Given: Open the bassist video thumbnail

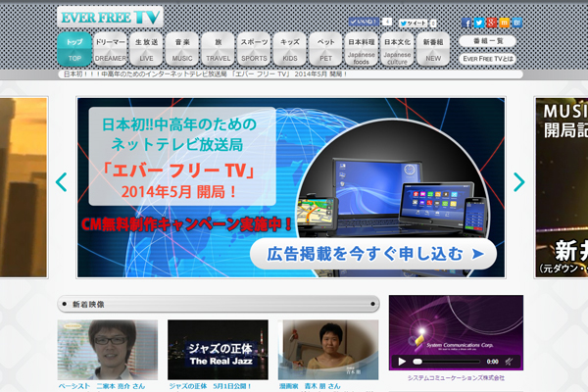Looking at the screenshot, I should 108,350.
